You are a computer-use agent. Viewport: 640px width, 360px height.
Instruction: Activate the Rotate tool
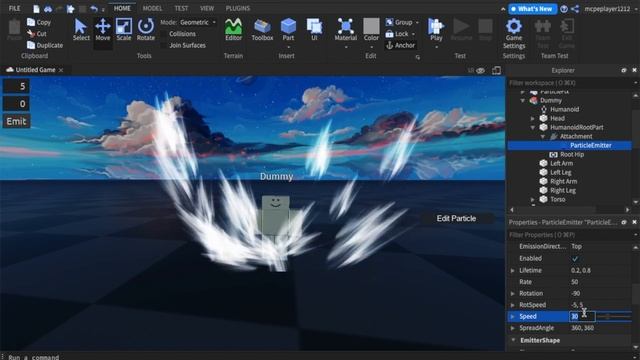(146, 29)
